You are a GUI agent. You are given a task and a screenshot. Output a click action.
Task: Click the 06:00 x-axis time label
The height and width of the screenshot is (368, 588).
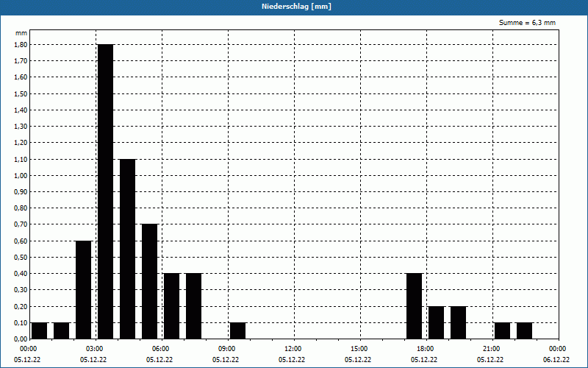coord(161,349)
